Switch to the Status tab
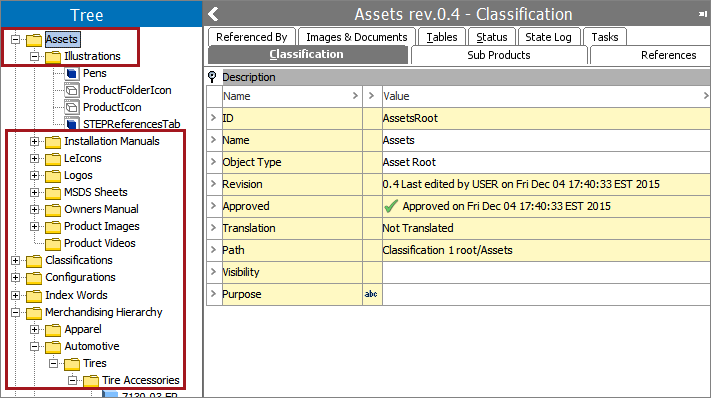Image resolution: width=711 pixels, height=398 pixels. 492,37
